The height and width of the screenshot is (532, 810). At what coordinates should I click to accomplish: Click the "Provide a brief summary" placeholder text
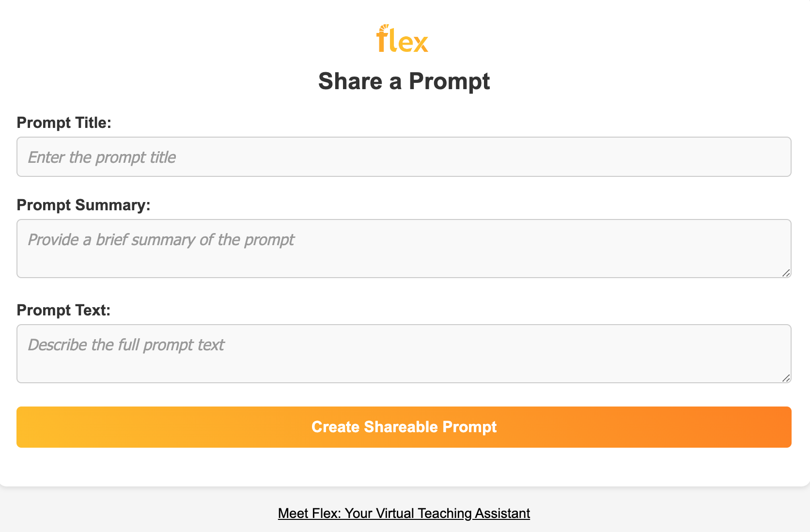tap(161, 240)
